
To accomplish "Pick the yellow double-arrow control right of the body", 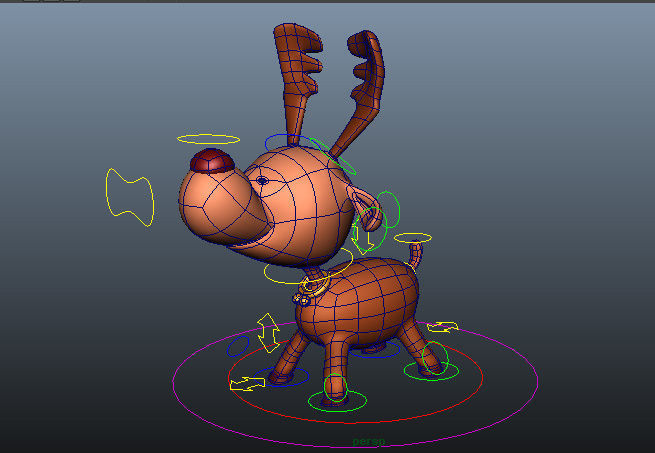I will pyautogui.click(x=442, y=327).
